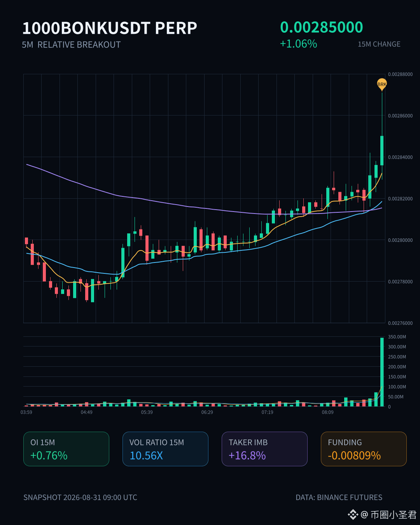Click the 200.00M volume axis label
The image size is (420, 525).
coord(397,367)
